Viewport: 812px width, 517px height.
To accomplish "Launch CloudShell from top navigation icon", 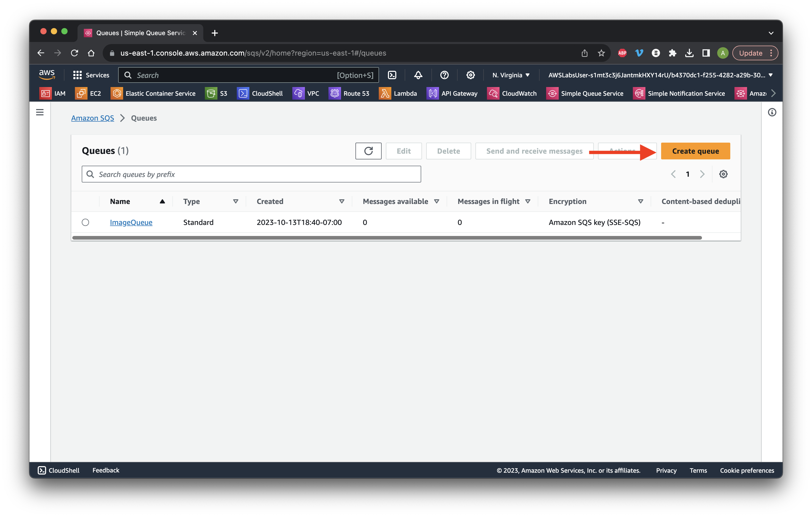I will (x=392, y=75).
